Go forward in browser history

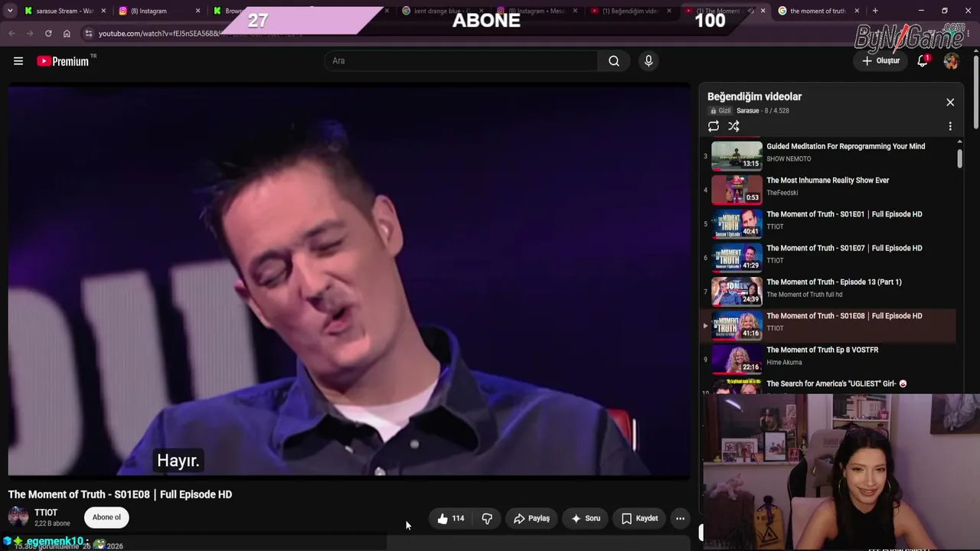pyautogui.click(x=30, y=34)
